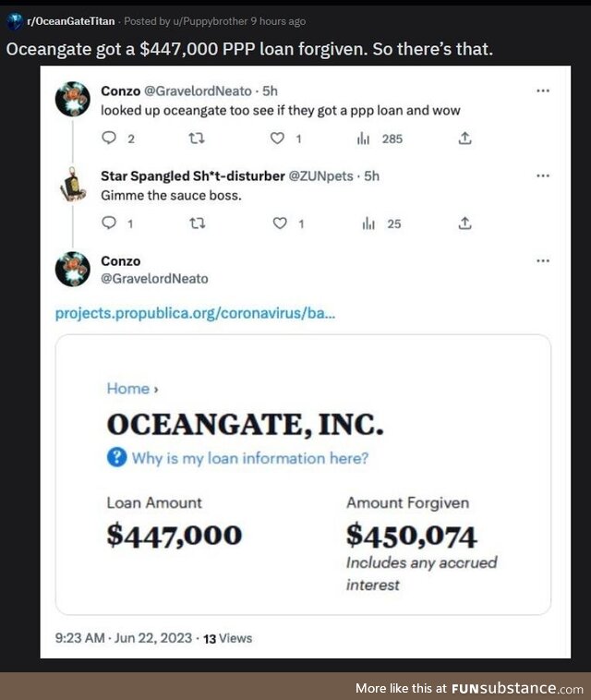
Task: Open Conzo's profile avatar on the main tweet
Action: click(72, 270)
